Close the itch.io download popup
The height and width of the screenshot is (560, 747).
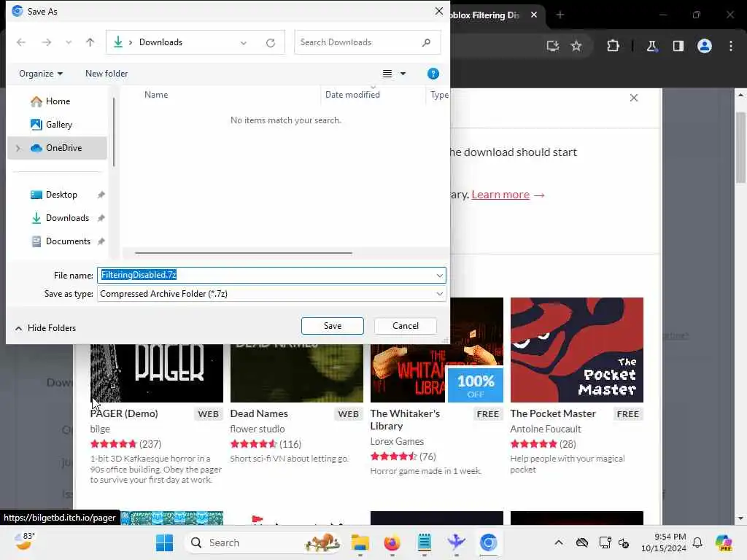pos(634,98)
